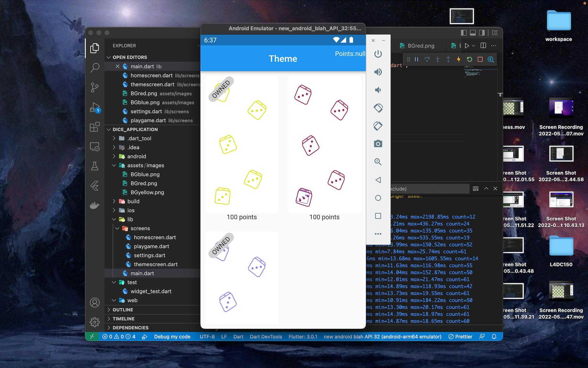Screen dimensions: 588x368
Task: Change the Dart language mode
Action: coord(238,337)
